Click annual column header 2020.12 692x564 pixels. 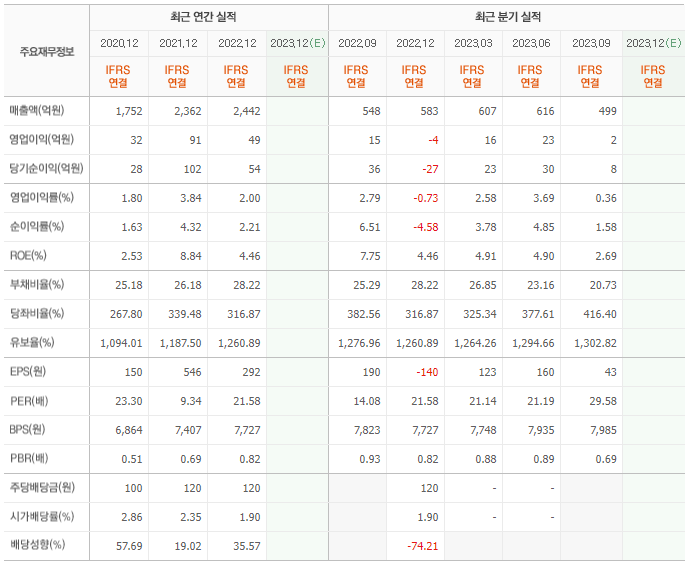coord(119,43)
